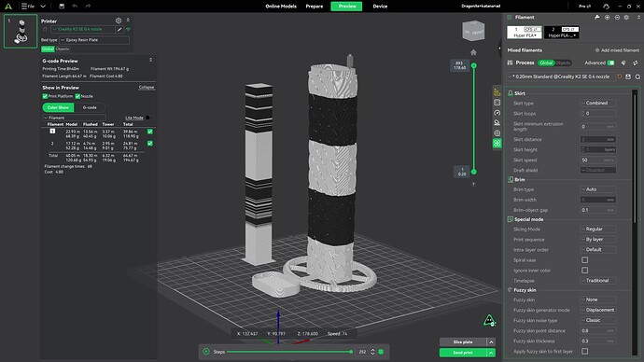This screenshot has height=362, width=644.
Task: Click the filament sync icon in Filament header
Action: click(x=596, y=17)
